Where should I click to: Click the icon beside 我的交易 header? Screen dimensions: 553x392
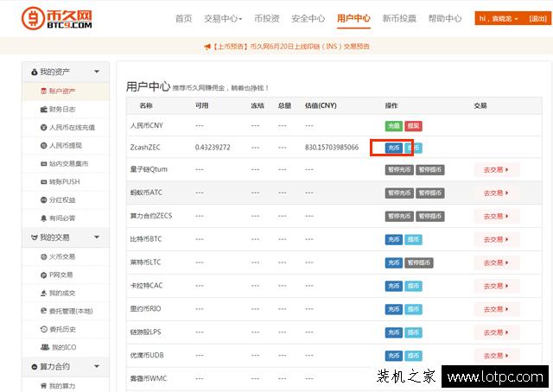pyautogui.click(x=35, y=237)
